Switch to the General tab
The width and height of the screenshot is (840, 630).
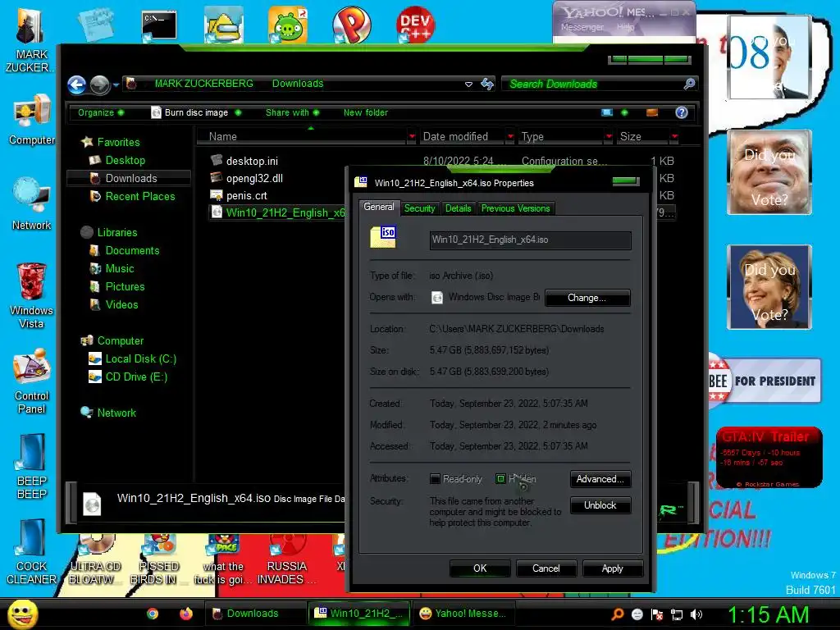[x=379, y=207]
